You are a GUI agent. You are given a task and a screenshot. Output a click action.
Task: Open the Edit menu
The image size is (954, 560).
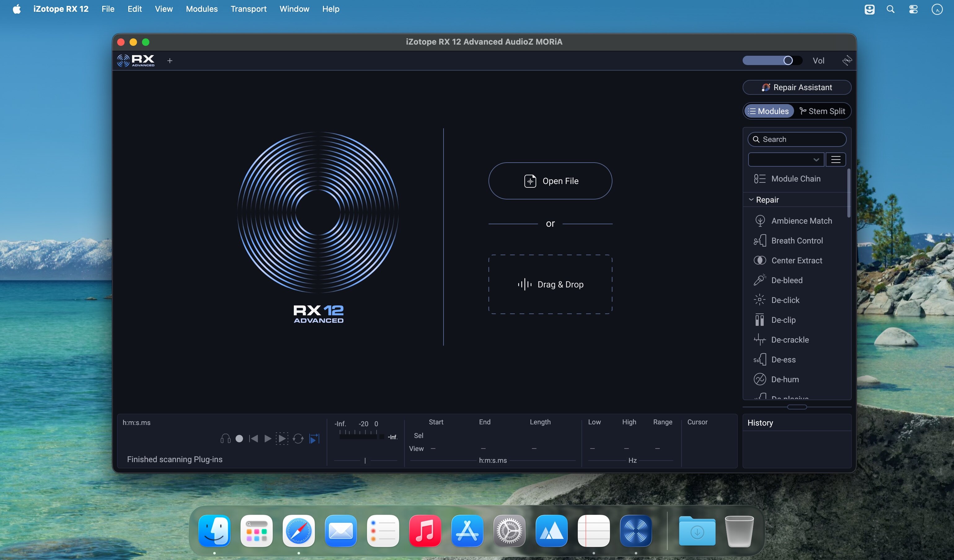[135, 9]
